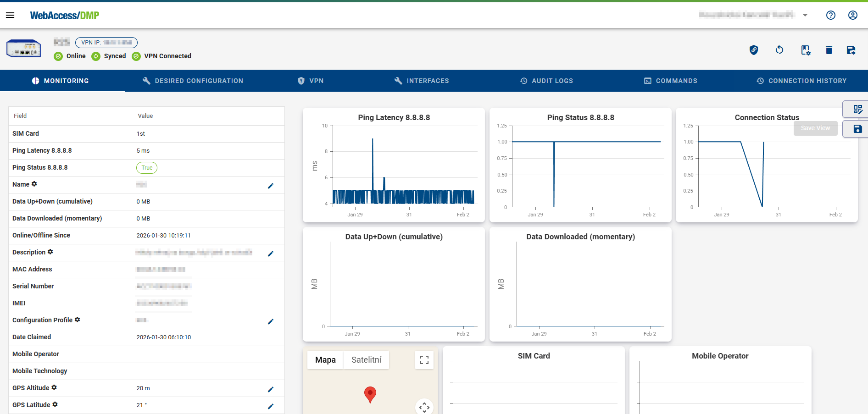The height and width of the screenshot is (414, 868).
Task: Expand the user account dropdown arrow
Action: (805, 15)
